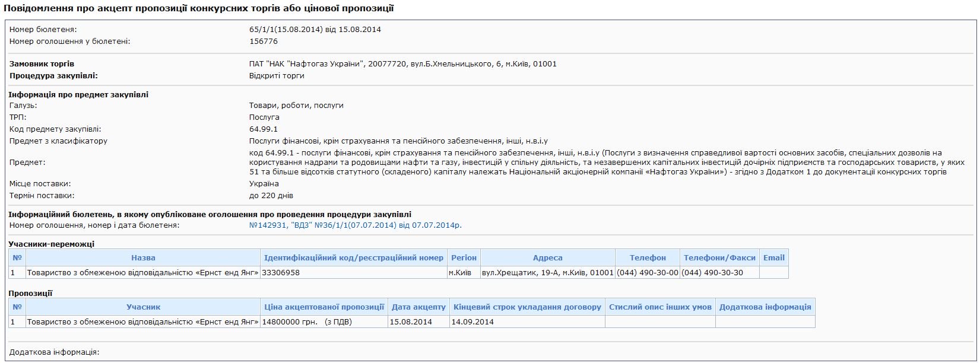Select price cell '14800000 грн. (з ПДВ)'
980x363 pixels.
pyautogui.click(x=324, y=321)
